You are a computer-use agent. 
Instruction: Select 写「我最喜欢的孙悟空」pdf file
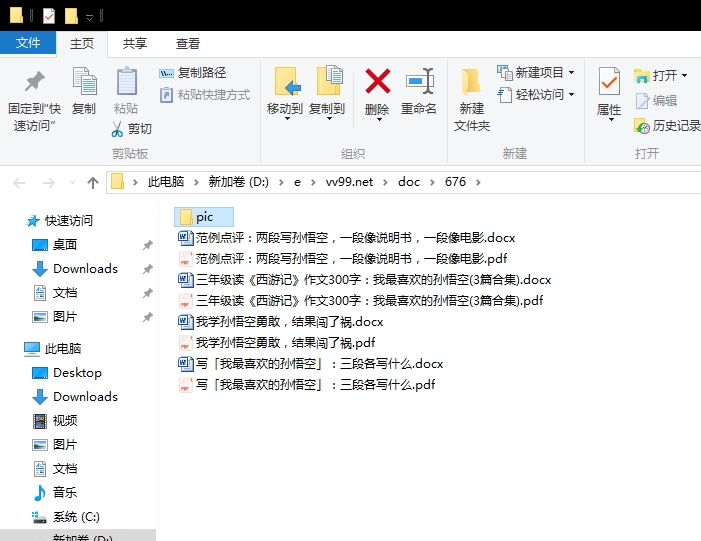(307, 385)
